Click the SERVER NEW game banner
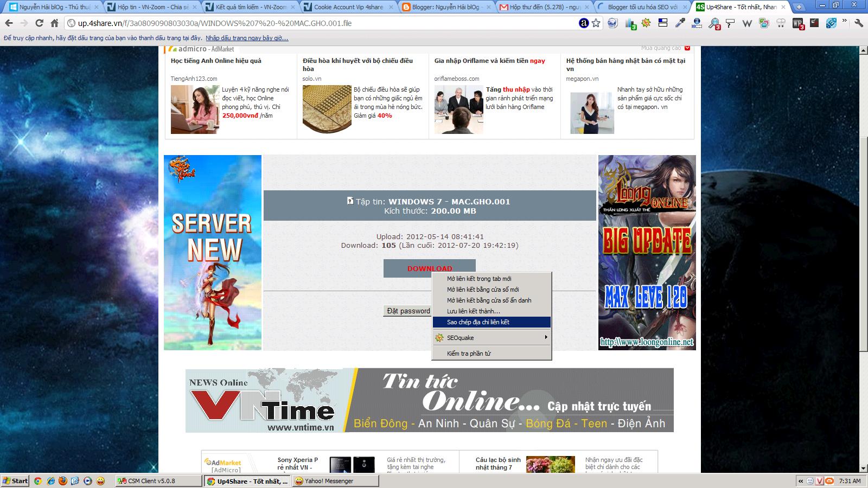 (213, 253)
